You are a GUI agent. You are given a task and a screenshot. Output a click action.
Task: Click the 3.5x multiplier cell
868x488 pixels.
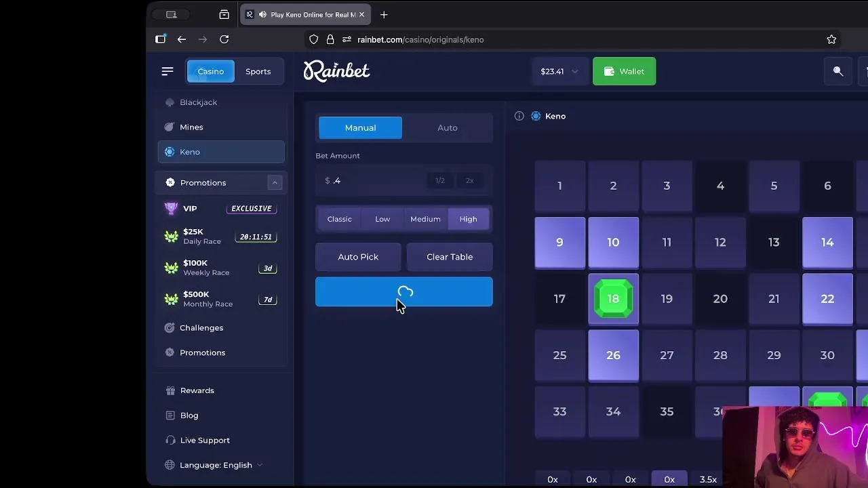click(708, 479)
